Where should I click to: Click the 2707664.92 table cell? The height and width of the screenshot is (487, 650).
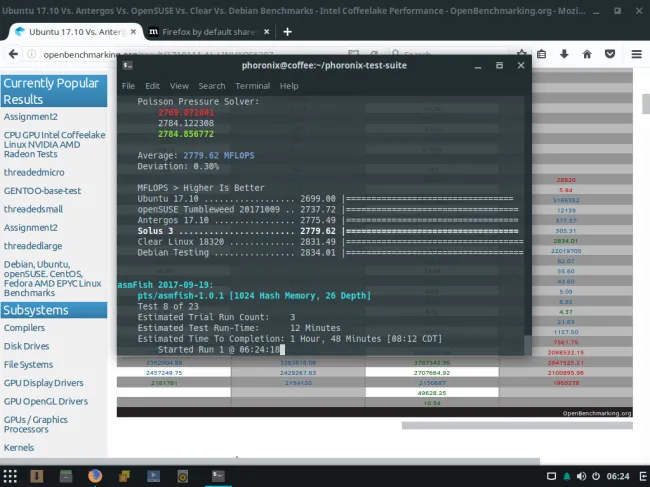click(x=432, y=373)
